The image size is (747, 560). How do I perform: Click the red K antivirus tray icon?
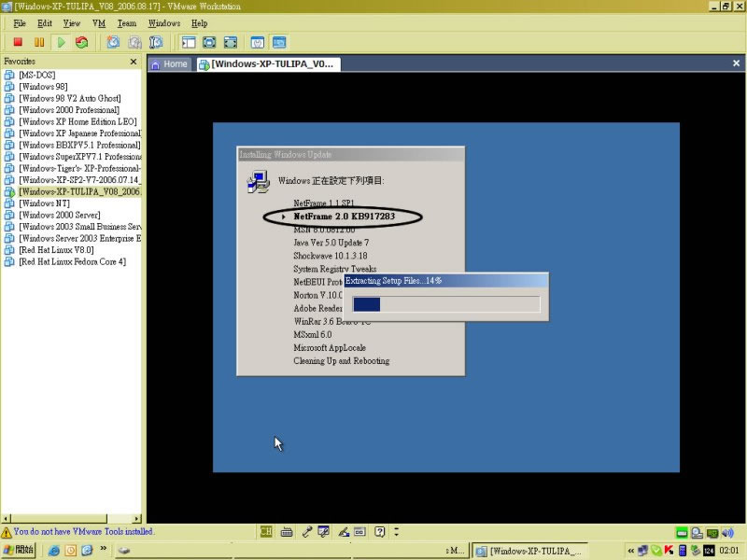click(669, 551)
